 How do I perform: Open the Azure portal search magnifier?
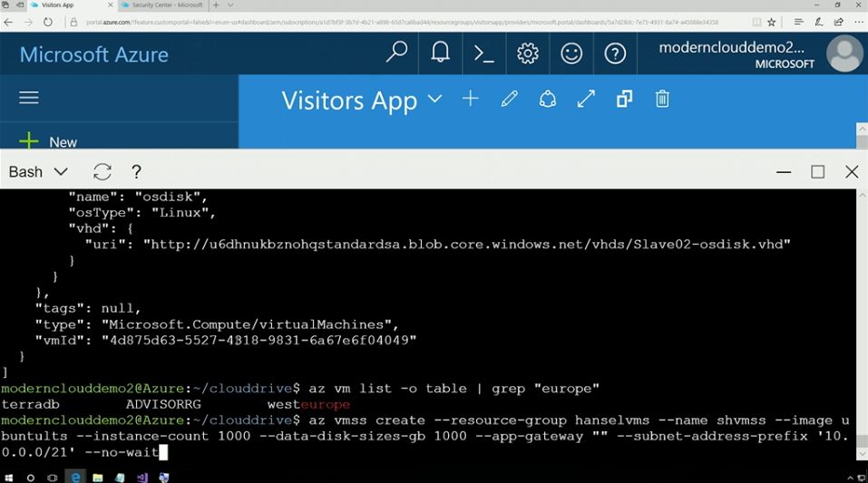(x=396, y=53)
